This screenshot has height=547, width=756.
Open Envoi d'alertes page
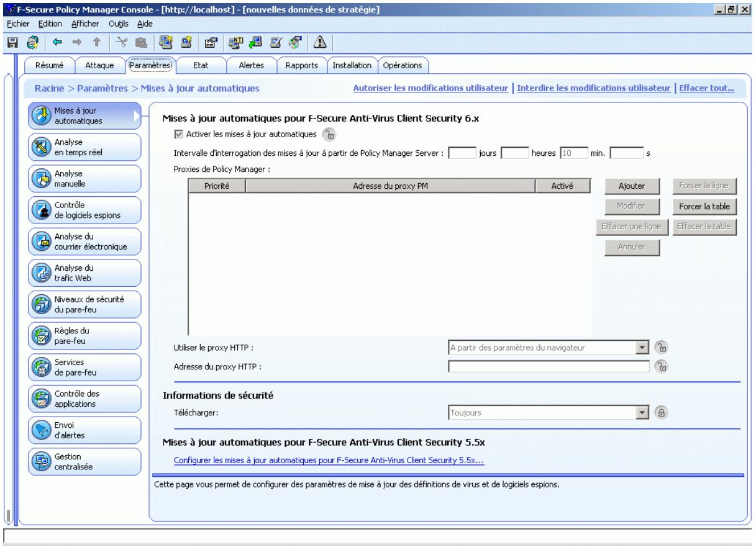pyautogui.click(x=84, y=430)
